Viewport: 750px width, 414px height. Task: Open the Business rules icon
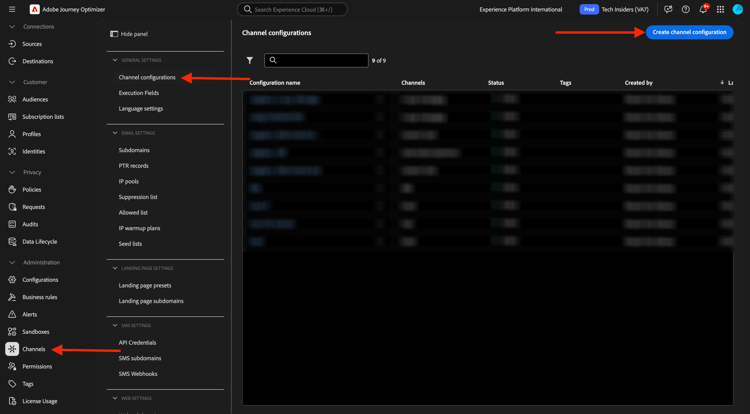click(x=12, y=297)
